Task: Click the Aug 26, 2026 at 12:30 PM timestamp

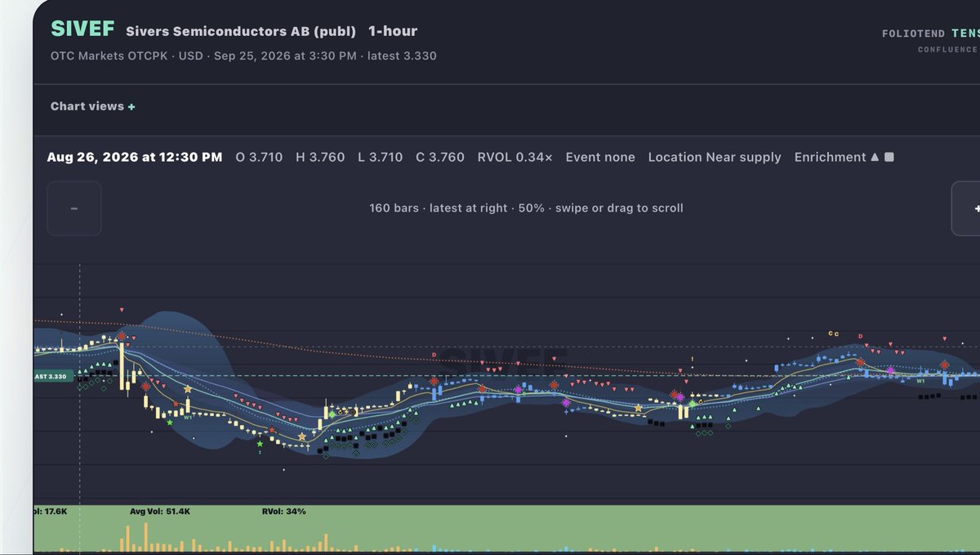Action: [135, 157]
